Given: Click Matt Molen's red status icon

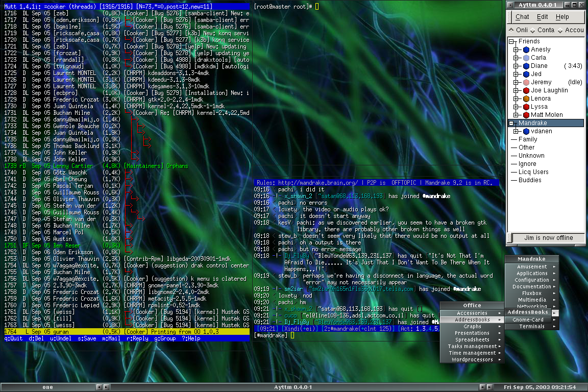Looking at the screenshot, I should (526, 115).
